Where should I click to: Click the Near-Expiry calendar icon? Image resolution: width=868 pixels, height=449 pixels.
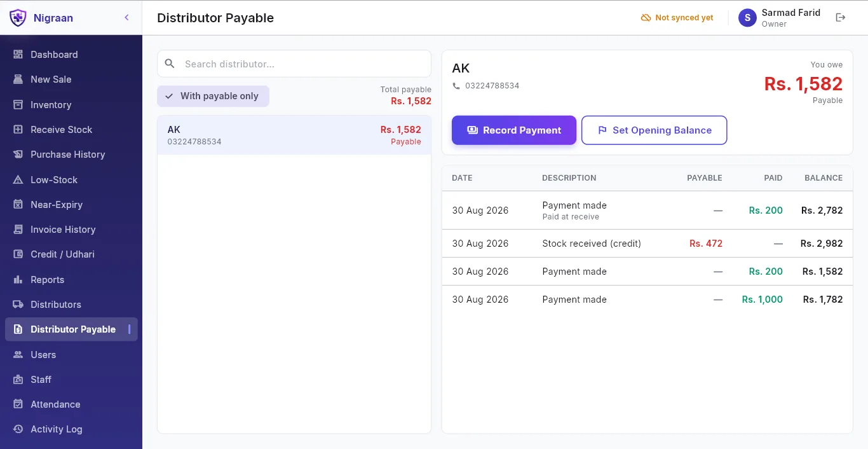pos(18,205)
